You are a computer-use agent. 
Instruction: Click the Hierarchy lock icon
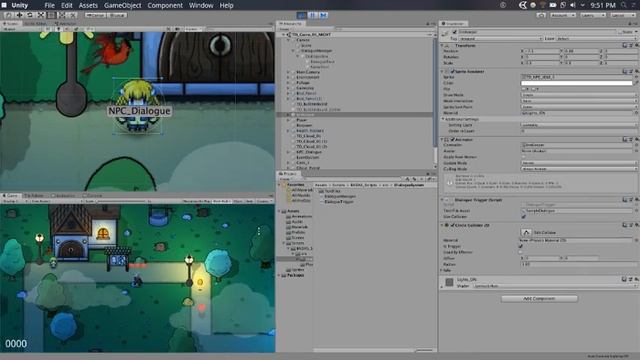point(428,24)
